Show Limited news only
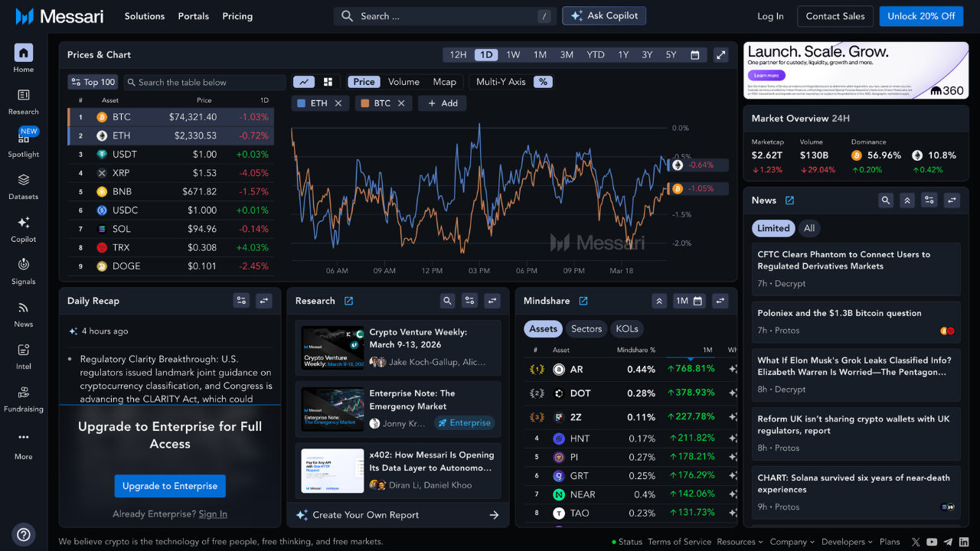This screenshot has width=980, height=551. coord(773,228)
